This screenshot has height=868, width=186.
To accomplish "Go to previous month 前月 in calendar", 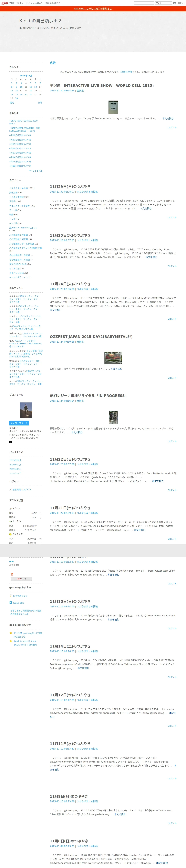I will 12,102.
